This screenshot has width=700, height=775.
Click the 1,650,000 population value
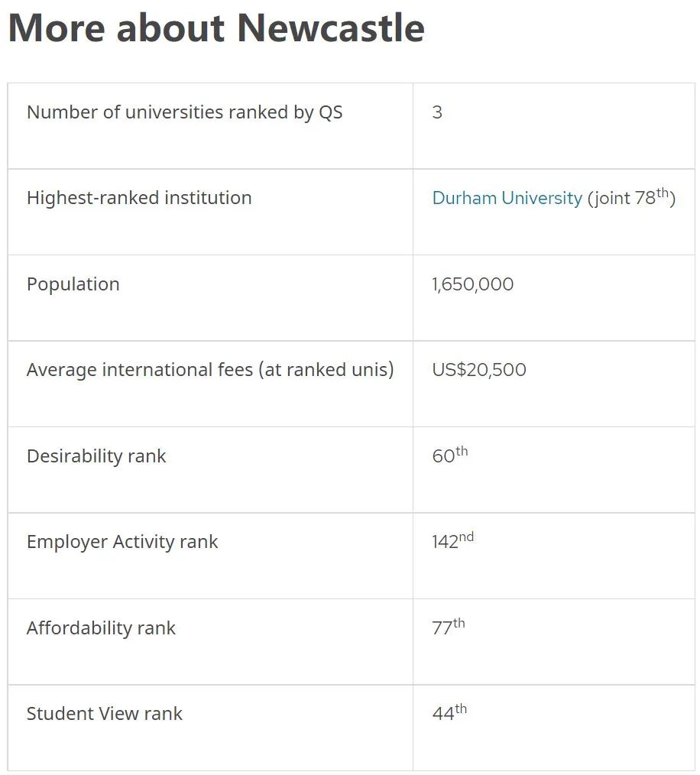tap(472, 284)
